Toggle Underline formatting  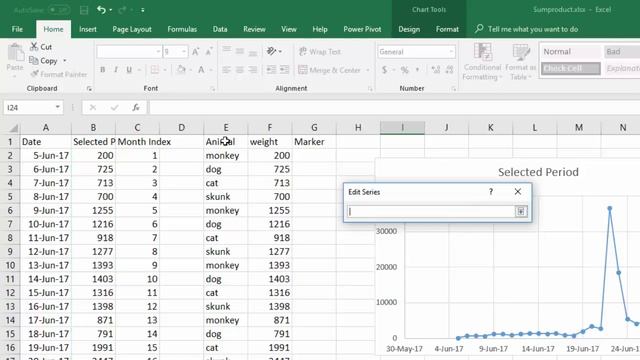129,70
